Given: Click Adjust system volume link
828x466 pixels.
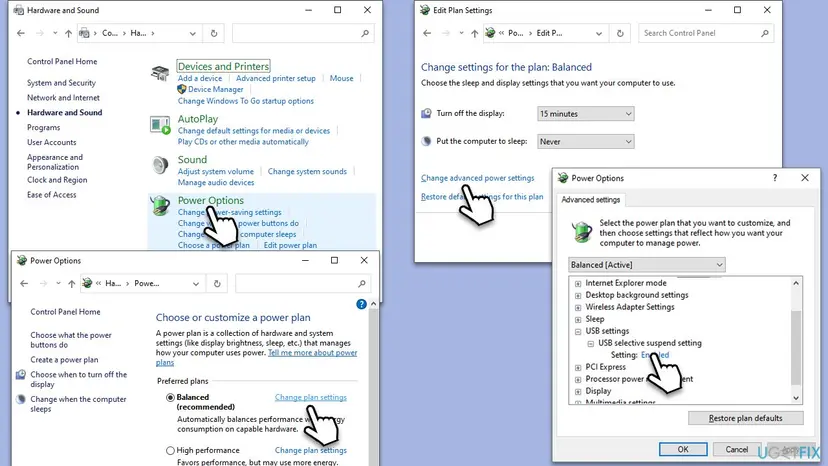Looking at the screenshot, I should pyautogui.click(x=215, y=171).
